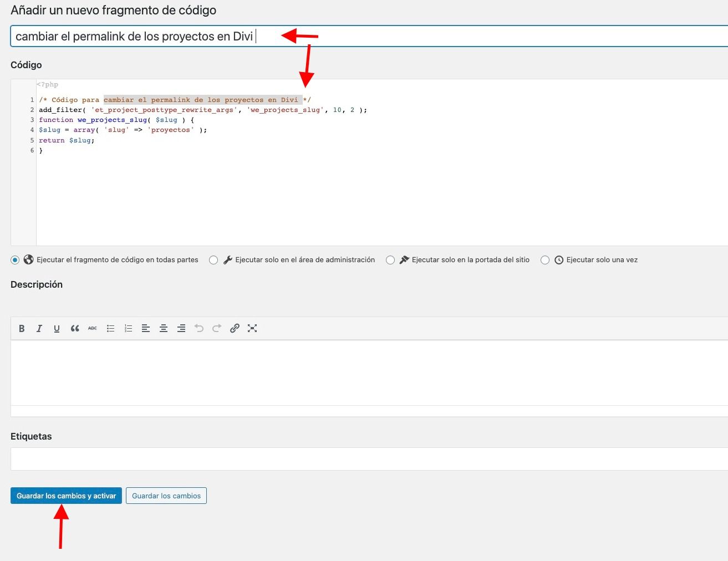Click 'Guardar los cambios y activar' button
Screen dimensions: 728x561
click(66, 496)
